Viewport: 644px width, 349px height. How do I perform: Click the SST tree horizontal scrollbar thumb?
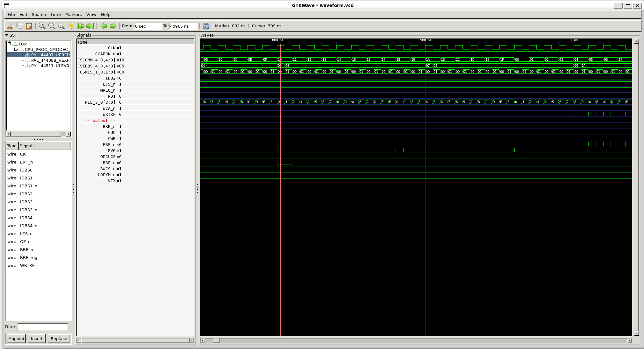[x=36, y=134]
